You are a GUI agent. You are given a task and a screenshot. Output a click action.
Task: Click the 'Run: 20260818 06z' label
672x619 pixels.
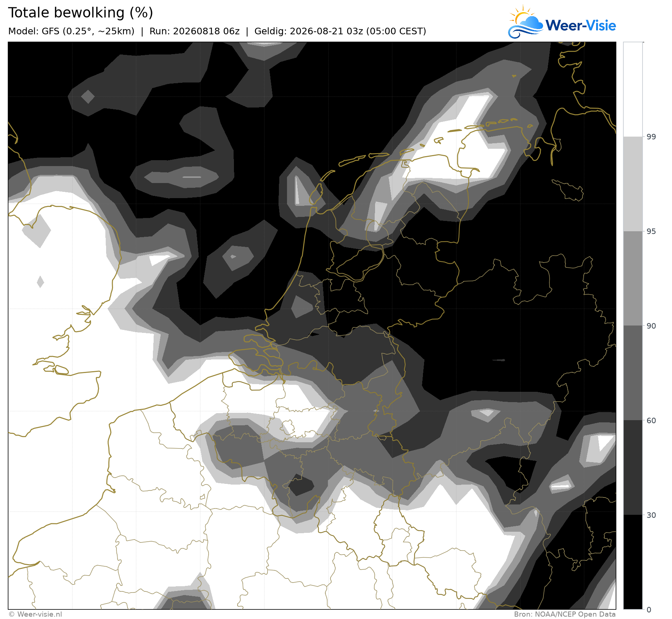pos(195,31)
